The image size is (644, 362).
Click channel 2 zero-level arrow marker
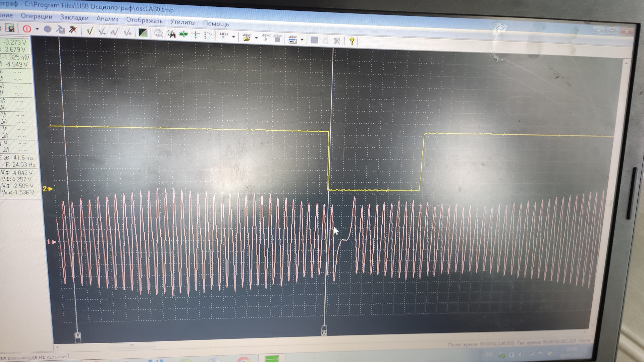[x=48, y=189]
